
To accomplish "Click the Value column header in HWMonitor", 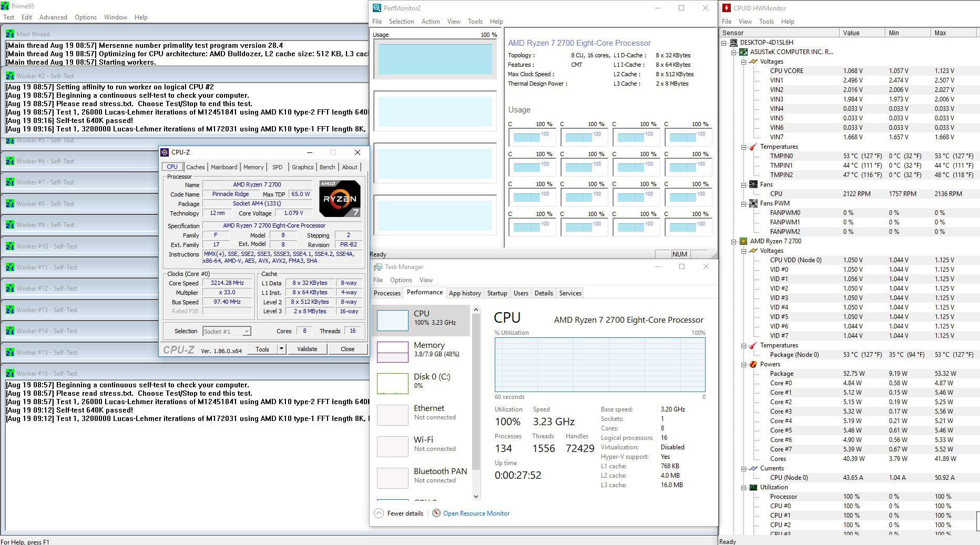I will pos(862,33).
